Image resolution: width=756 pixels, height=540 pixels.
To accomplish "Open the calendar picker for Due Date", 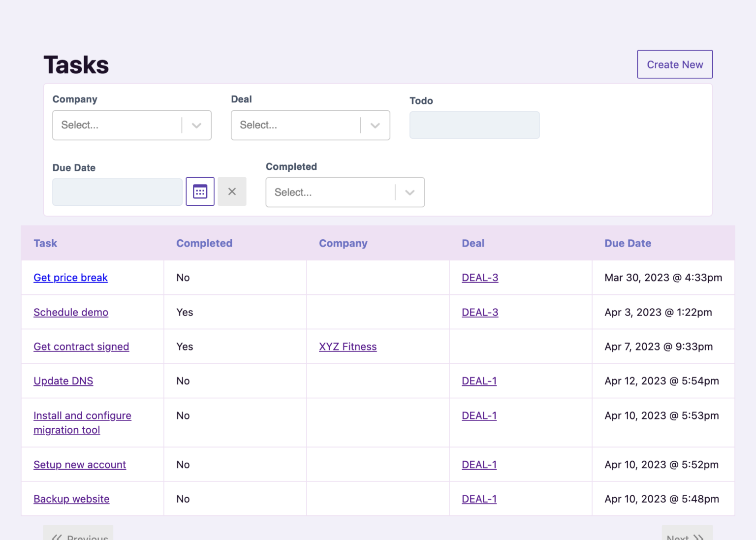I will [x=200, y=191].
